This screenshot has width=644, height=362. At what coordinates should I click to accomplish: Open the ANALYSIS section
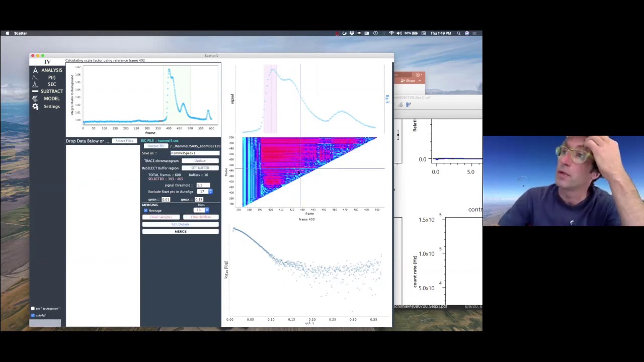(x=52, y=70)
